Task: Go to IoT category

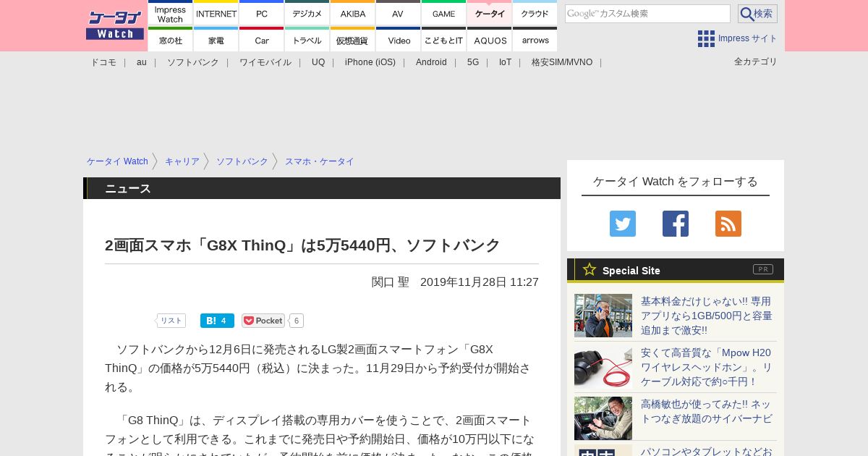Action: pos(505,62)
